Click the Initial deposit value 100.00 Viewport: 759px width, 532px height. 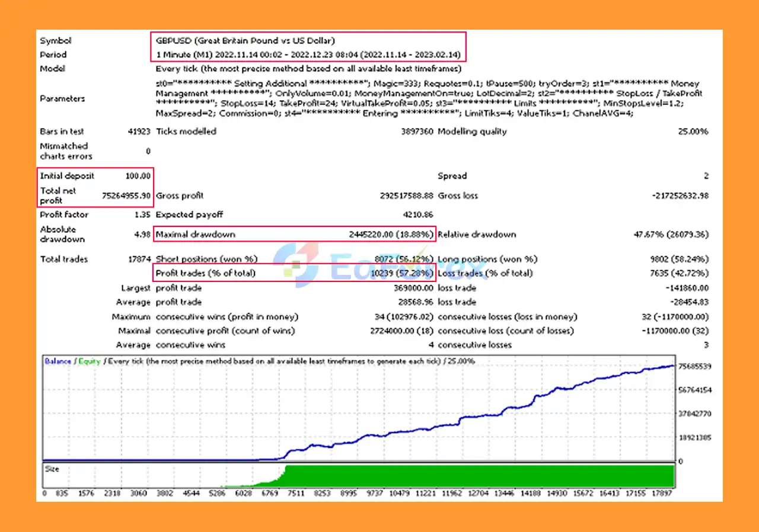pyautogui.click(x=139, y=176)
